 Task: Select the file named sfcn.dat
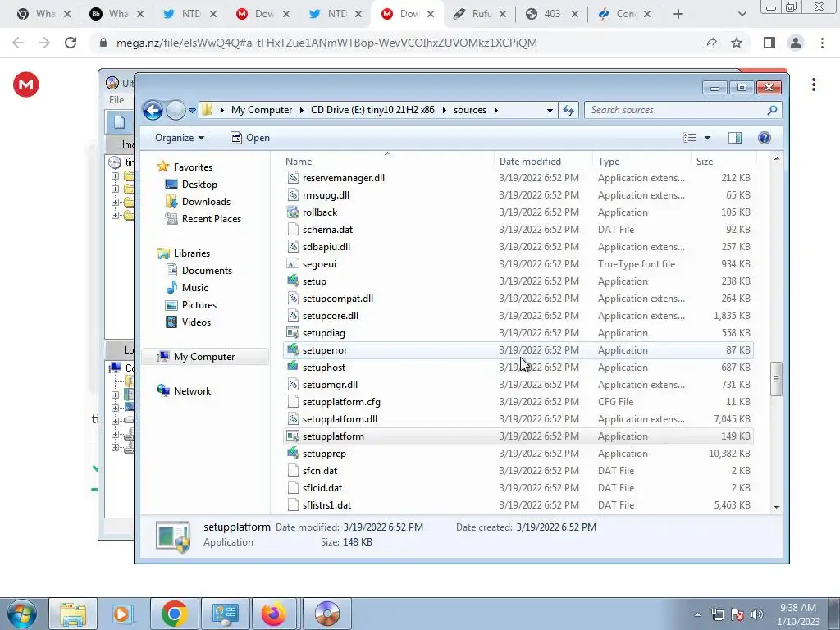(x=320, y=470)
